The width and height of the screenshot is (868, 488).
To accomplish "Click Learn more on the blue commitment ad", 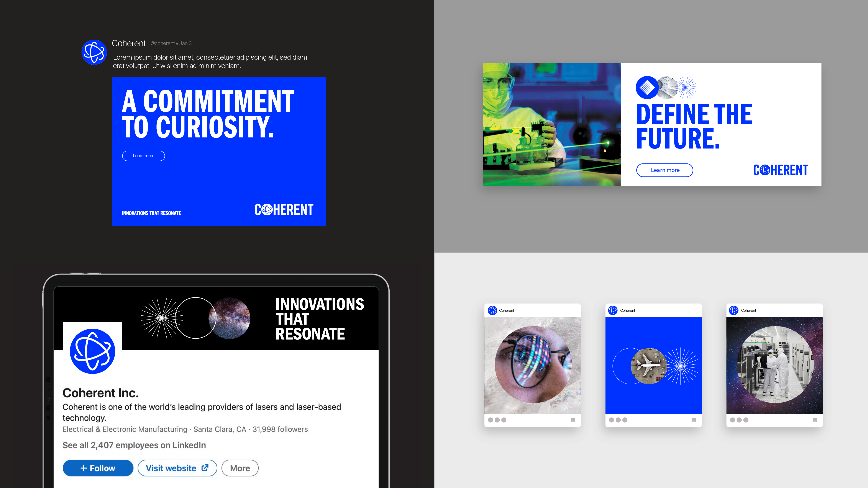I will click(144, 156).
